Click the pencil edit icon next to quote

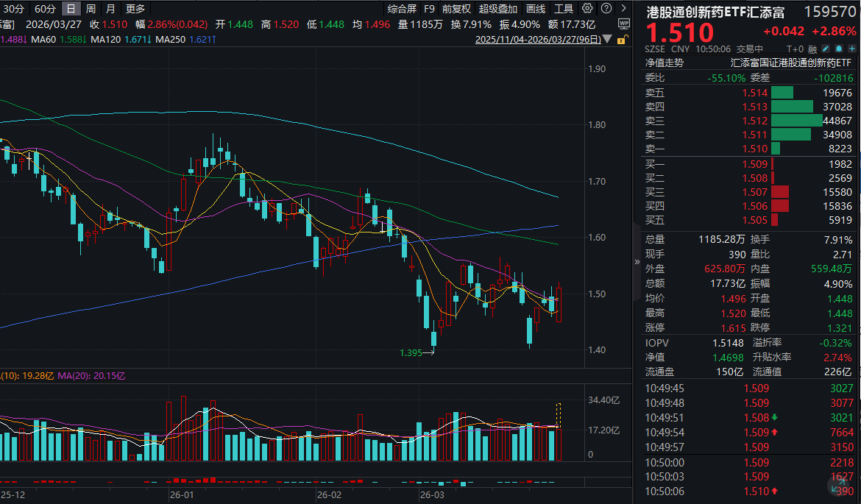point(825,49)
